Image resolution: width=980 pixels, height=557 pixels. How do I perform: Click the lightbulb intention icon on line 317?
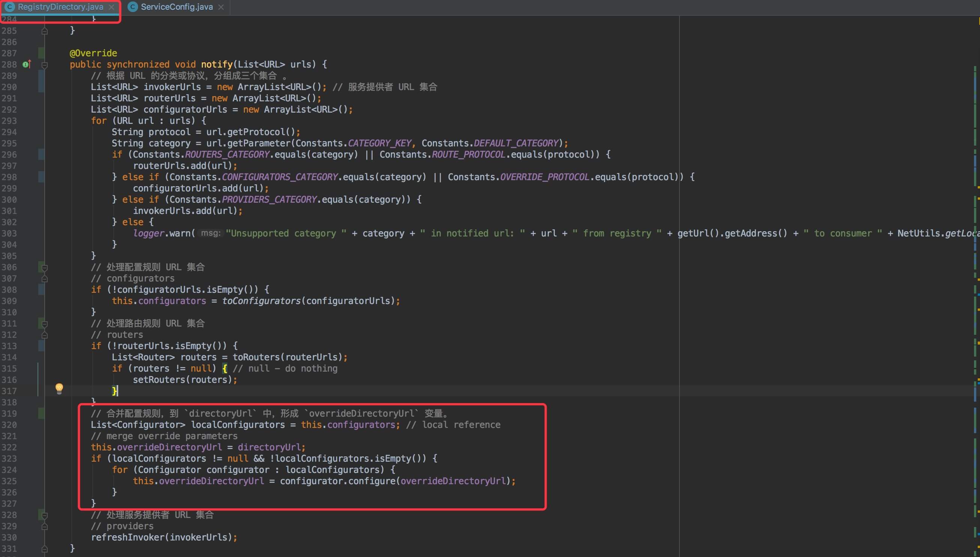[x=59, y=388]
